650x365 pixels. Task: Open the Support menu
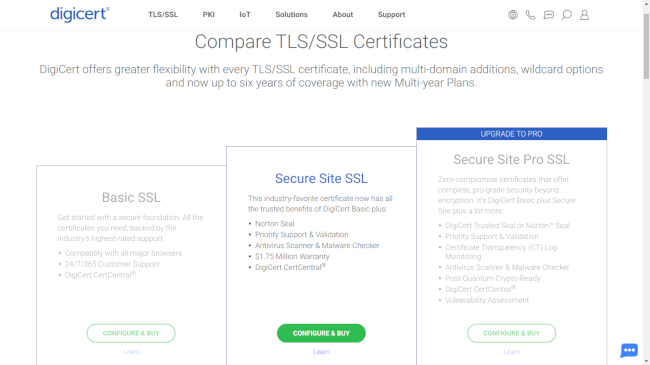pos(391,15)
